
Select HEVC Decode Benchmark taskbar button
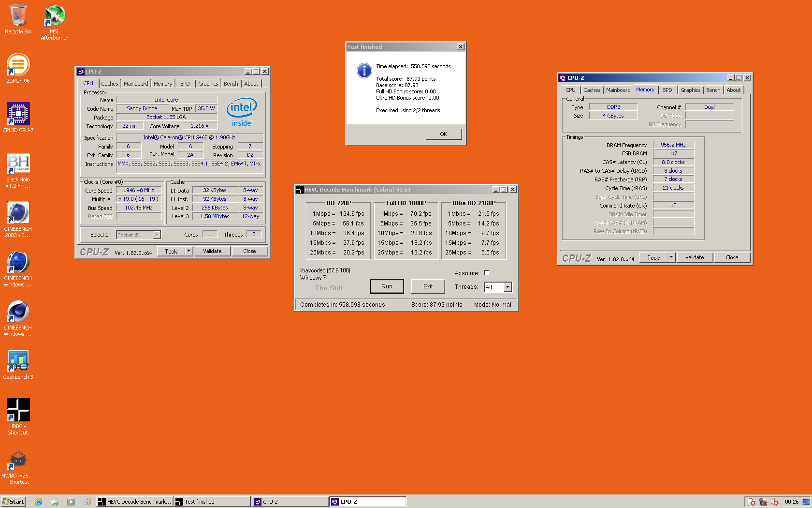(134, 502)
